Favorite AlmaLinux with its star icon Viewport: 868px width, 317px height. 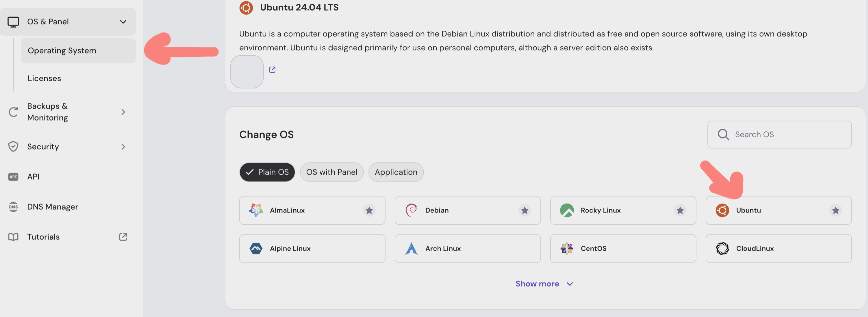click(369, 211)
